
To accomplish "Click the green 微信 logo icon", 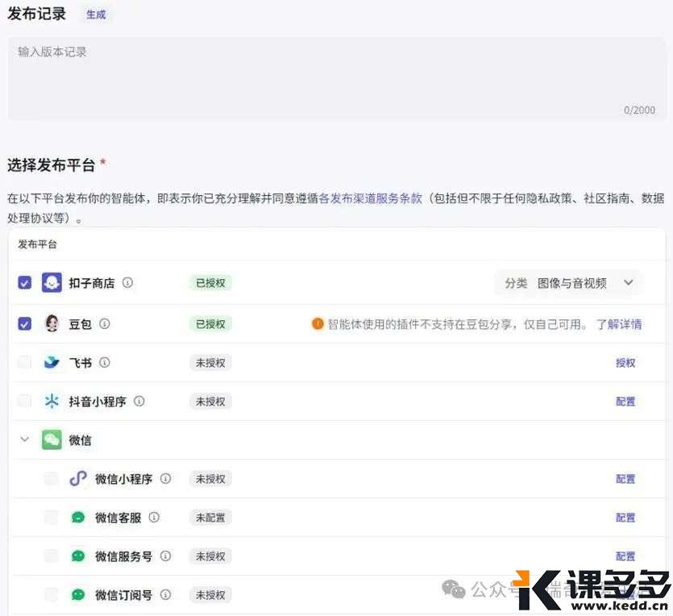I will tap(52, 440).
